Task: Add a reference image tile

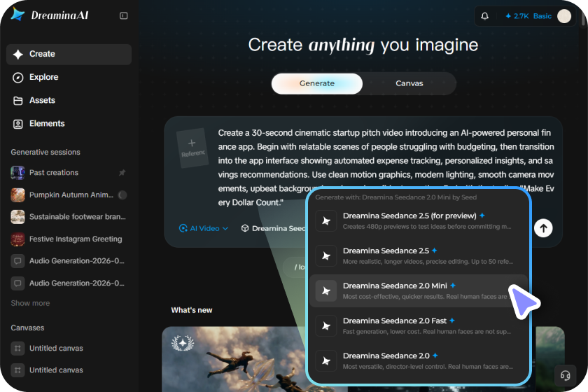Action: pyautogui.click(x=192, y=148)
